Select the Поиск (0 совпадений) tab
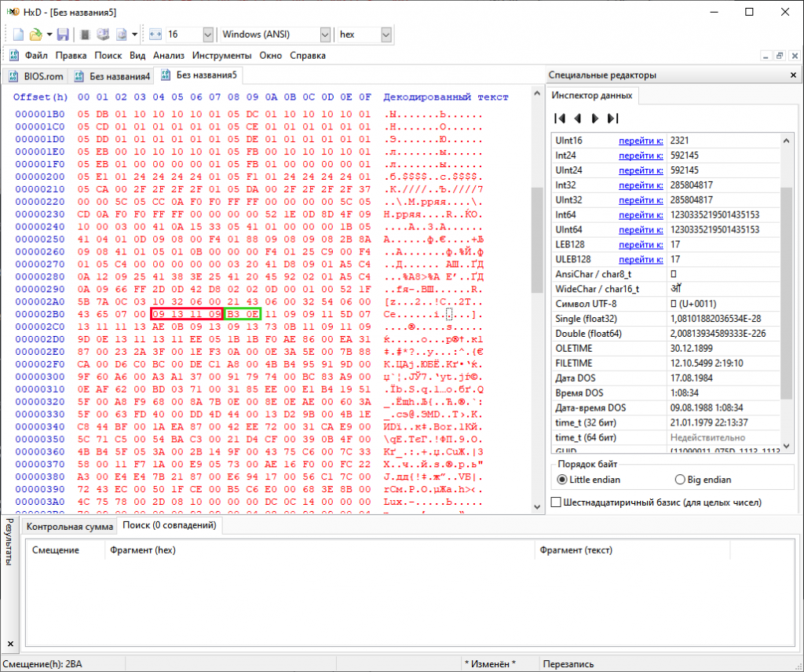This screenshot has height=672, width=804. pos(170,525)
